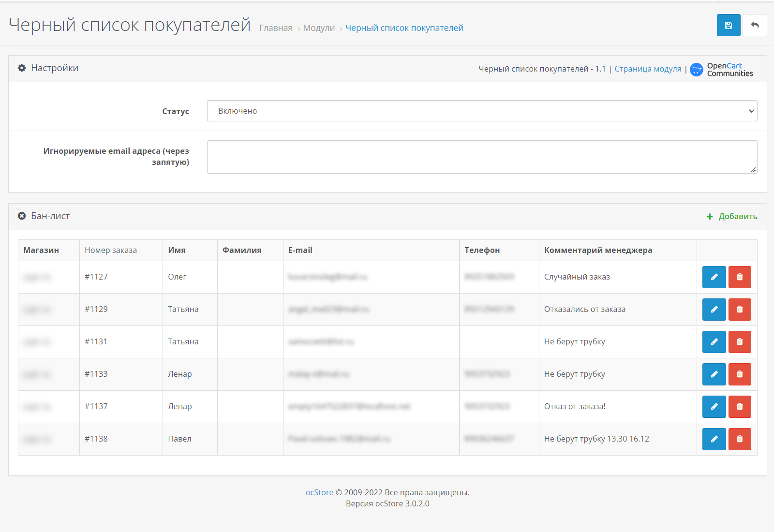Click the OpenCart Communities logo
The height and width of the screenshot is (532, 774).
[722, 70]
